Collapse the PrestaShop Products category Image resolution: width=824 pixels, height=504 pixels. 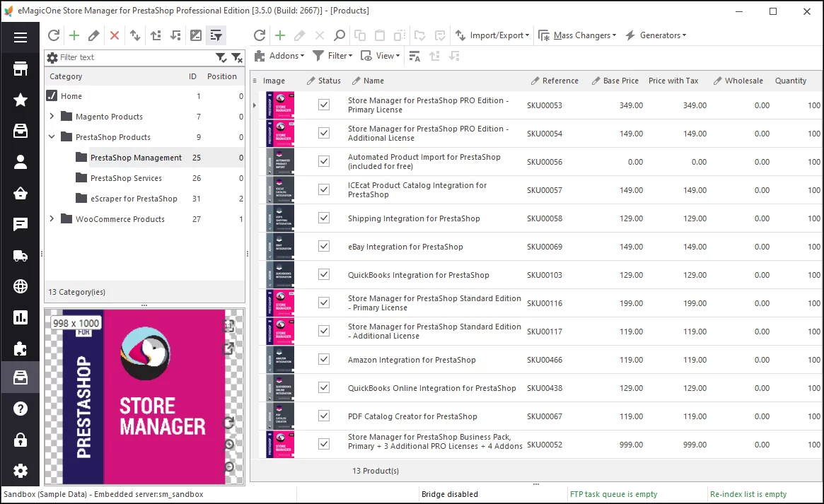pyautogui.click(x=52, y=136)
